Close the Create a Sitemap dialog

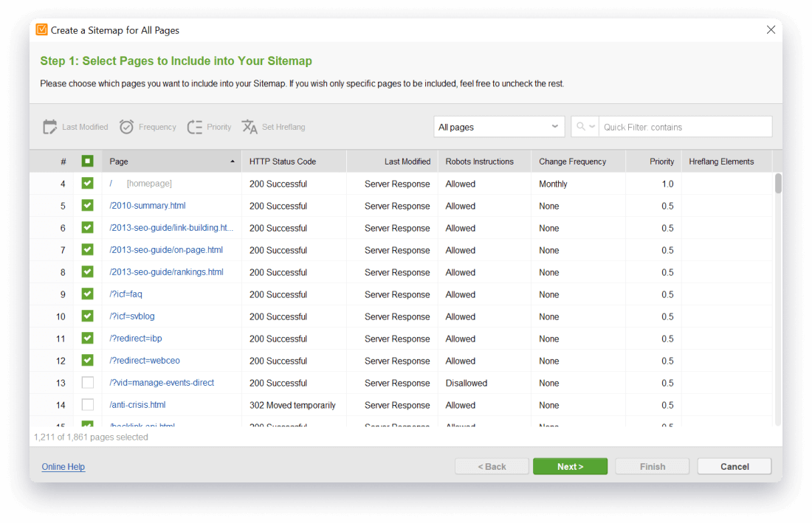tap(771, 30)
